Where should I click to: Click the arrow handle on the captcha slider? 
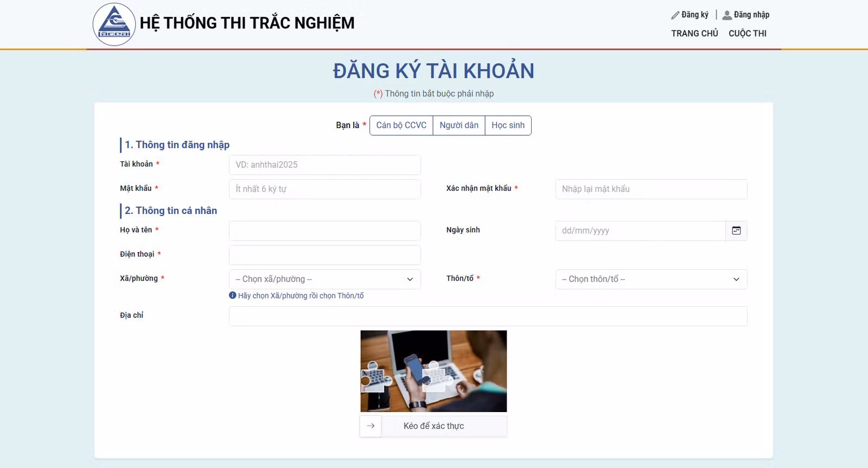[x=371, y=426]
